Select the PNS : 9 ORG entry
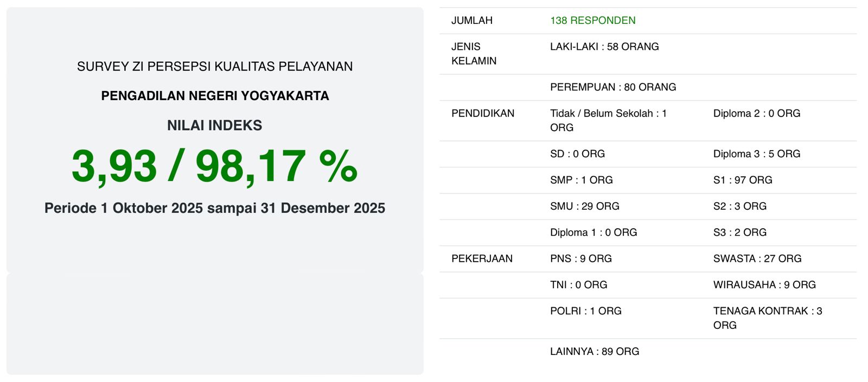The height and width of the screenshot is (382, 868). pos(580,258)
